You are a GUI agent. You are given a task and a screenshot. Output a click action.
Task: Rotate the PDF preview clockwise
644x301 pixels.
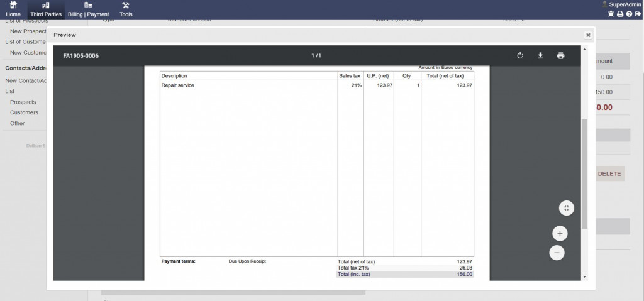coord(520,56)
